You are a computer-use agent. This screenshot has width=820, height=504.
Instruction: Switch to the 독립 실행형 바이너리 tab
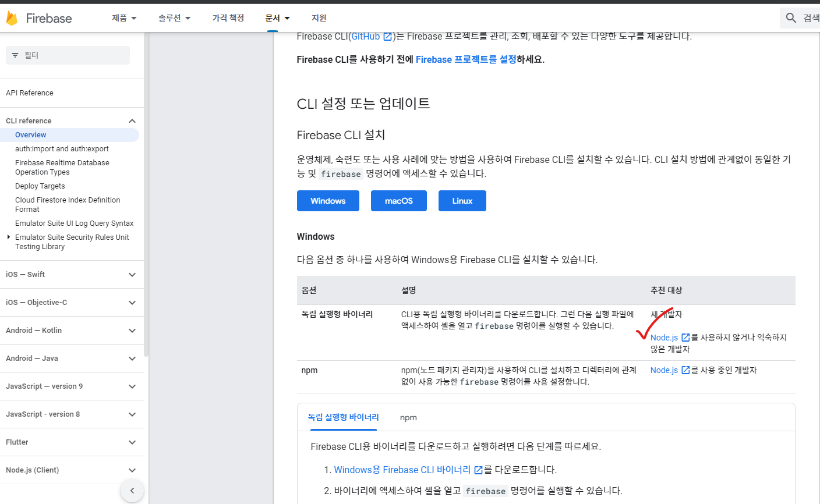[344, 417]
